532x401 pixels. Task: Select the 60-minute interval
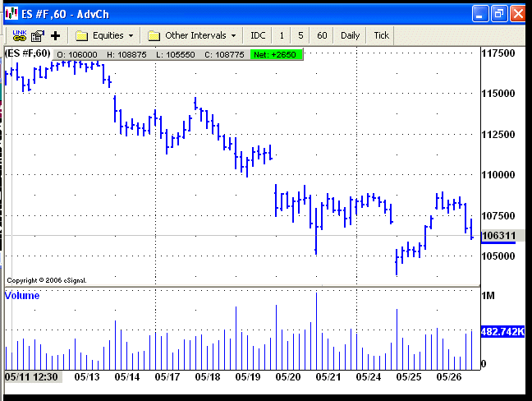322,35
